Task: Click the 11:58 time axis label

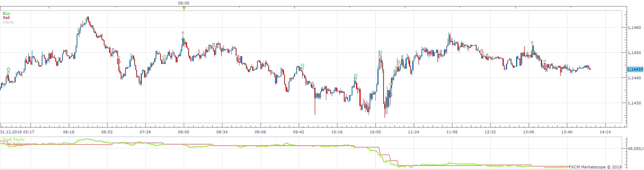Action: [452, 132]
